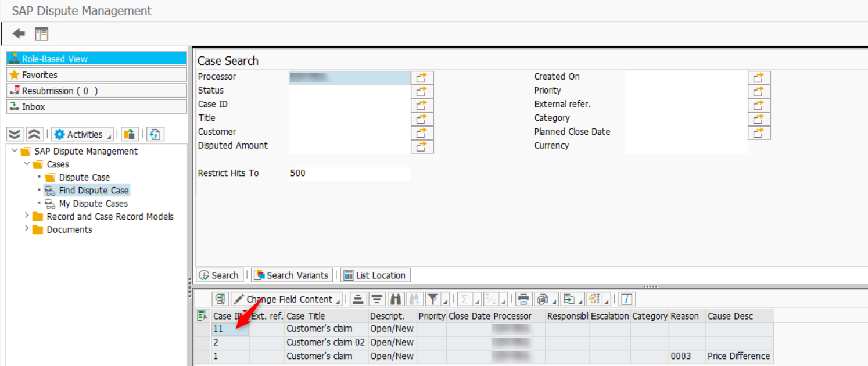Open the Favorites section
Viewport: 868px width, 366px height.
(96, 75)
